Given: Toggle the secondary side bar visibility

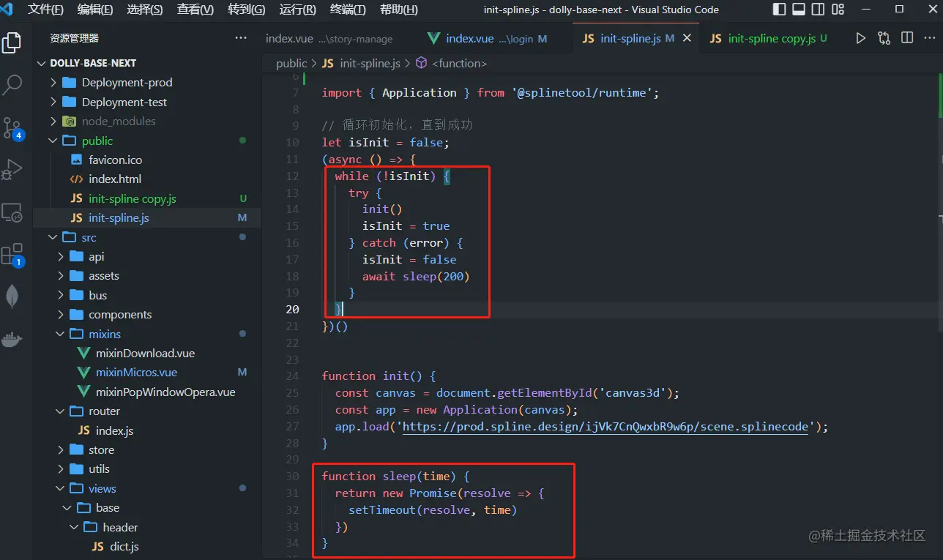Looking at the screenshot, I should [x=817, y=10].
